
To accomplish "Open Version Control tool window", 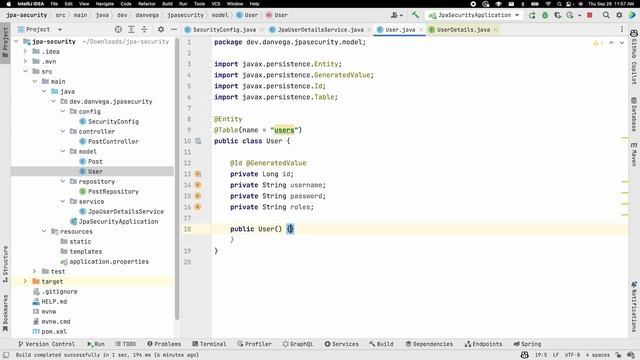I will (x=47, y=344).
